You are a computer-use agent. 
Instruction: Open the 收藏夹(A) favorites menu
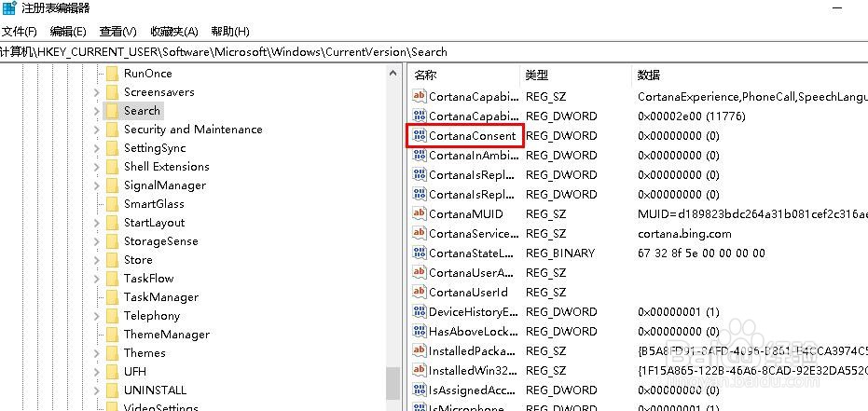click(173, 32)
